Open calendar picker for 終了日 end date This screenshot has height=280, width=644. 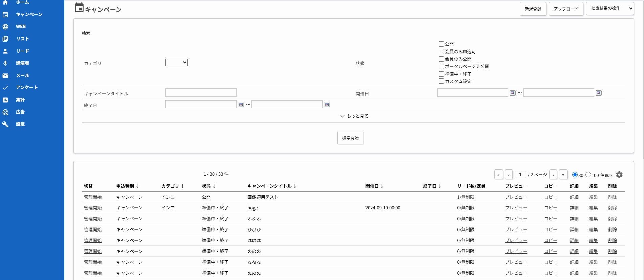[x=327, y=105]
